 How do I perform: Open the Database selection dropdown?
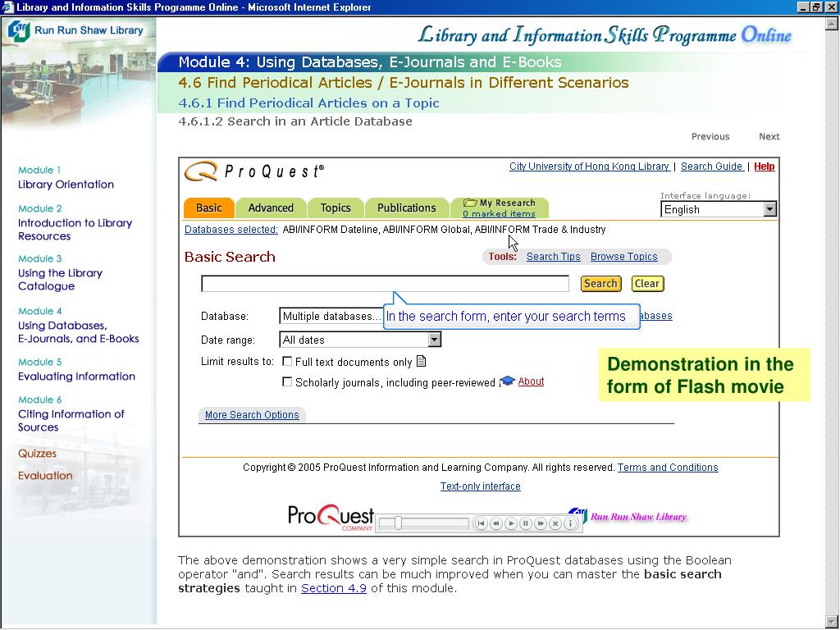[x=332, y=316]
